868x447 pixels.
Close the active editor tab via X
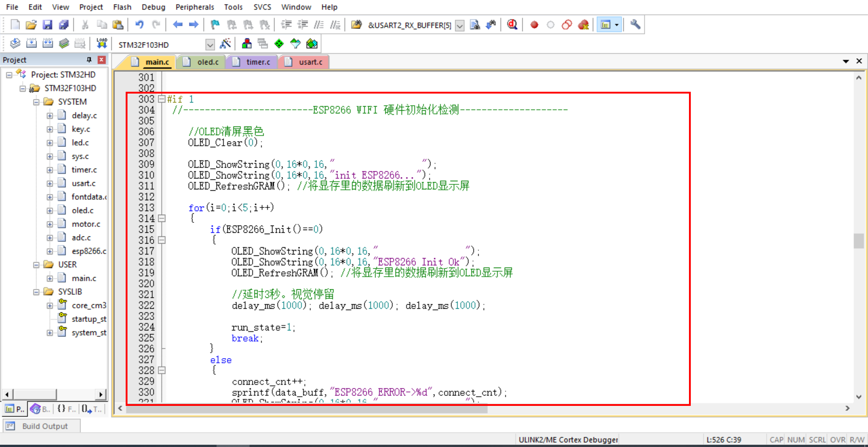(859, 61)
